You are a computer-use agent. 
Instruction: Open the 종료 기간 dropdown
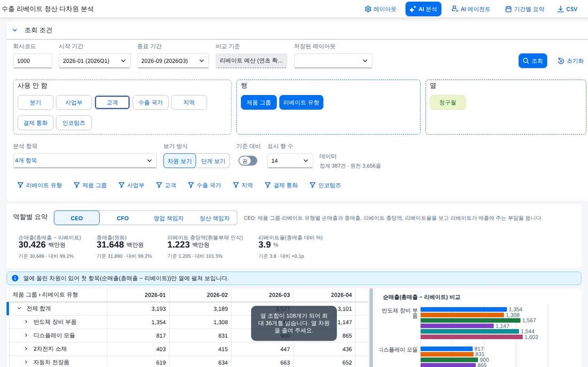pos(173,61)
